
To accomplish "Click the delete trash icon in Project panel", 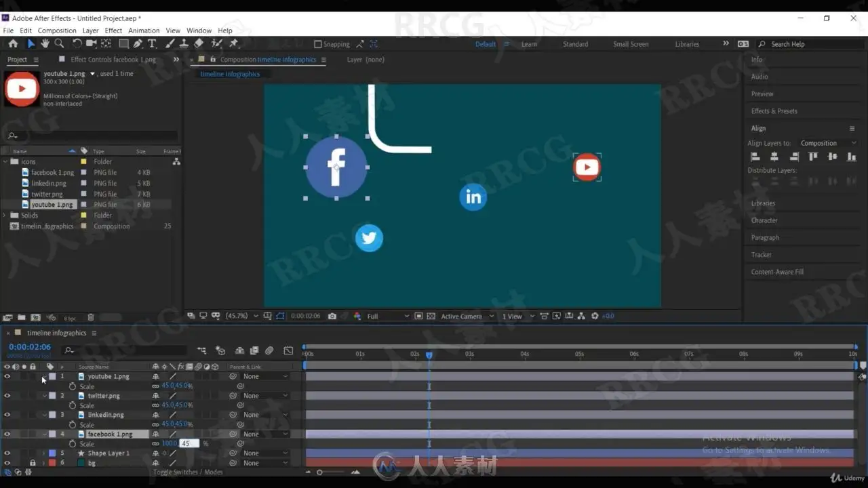I will pos(91,317).
